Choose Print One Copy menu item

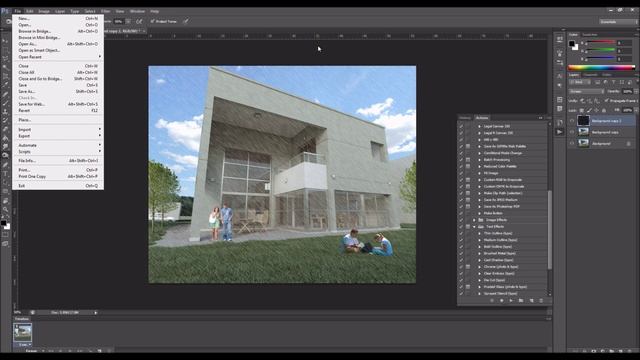click(58, 176)
